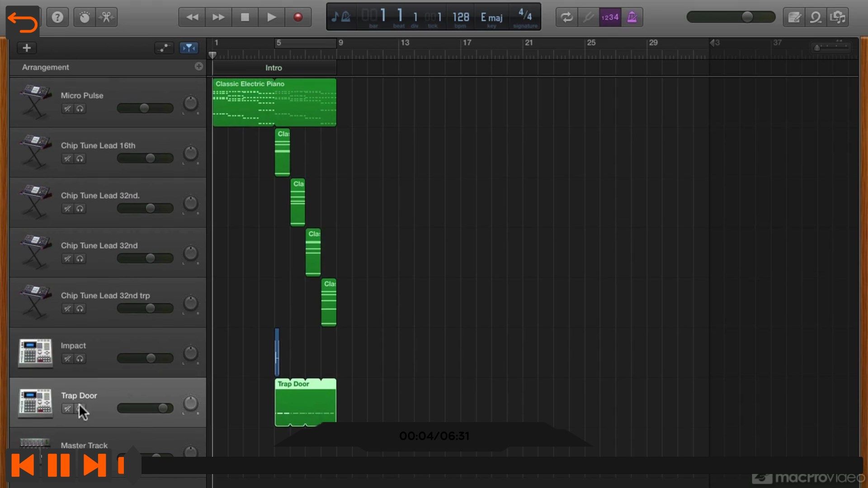Click bar 13 on the ruler

tap(405, 43)
